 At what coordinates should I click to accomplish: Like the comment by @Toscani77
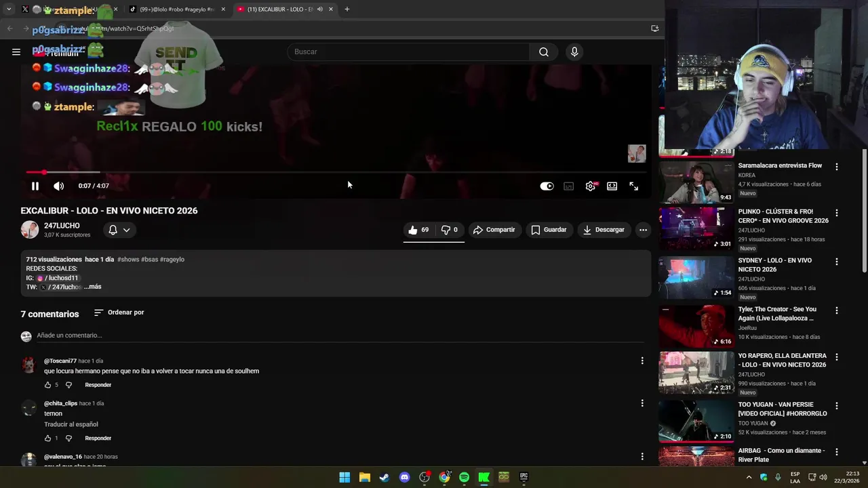click(x=47, y=385)
